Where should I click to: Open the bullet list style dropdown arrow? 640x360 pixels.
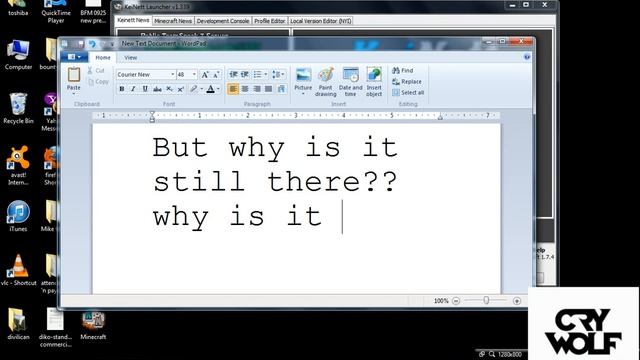tap(266, 74)
